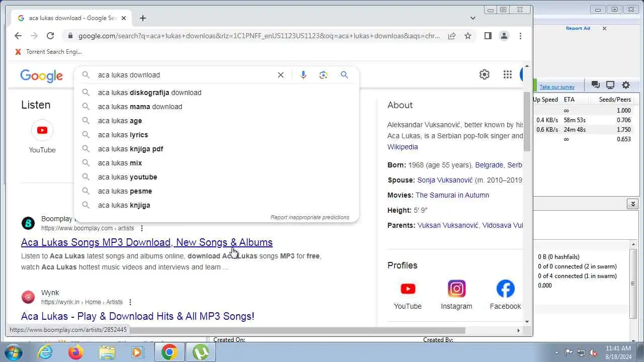Image resolution: width=644 pixels, height=362 pixels.
Task: Launch Internet Explorer from taskbar
Action: pos(45,352)
